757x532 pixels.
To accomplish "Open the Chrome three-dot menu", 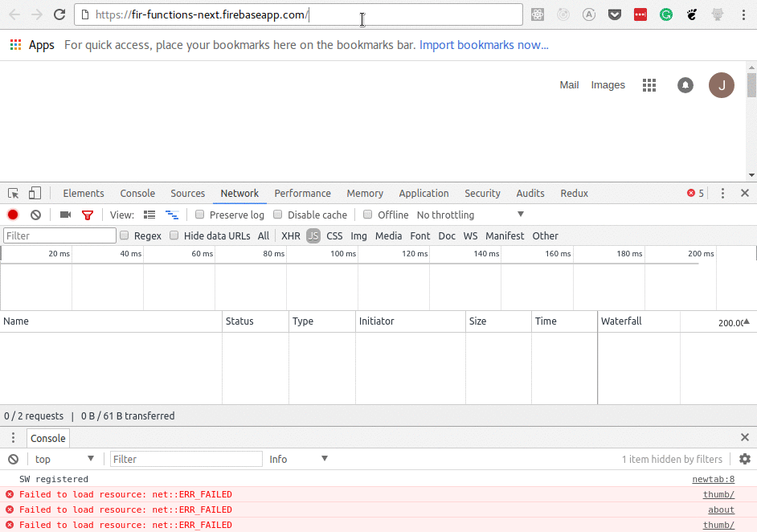I will point(743,14).
